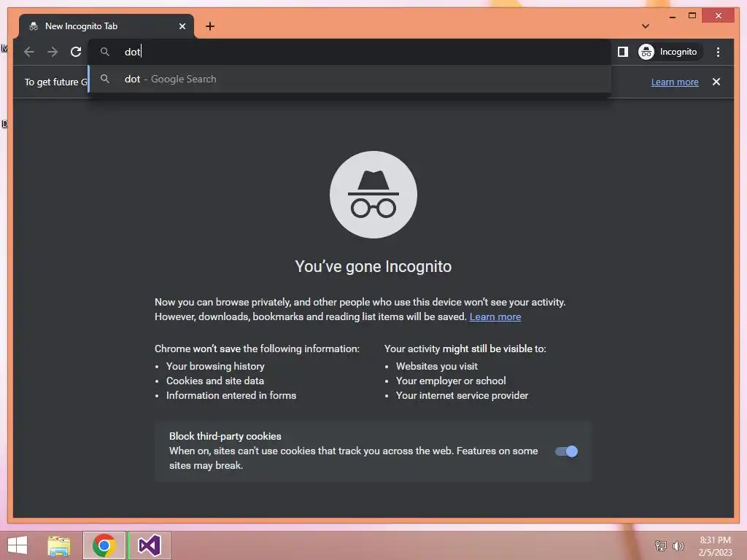Click the network tray icon
747x560 pixels.
pos(661,545)
